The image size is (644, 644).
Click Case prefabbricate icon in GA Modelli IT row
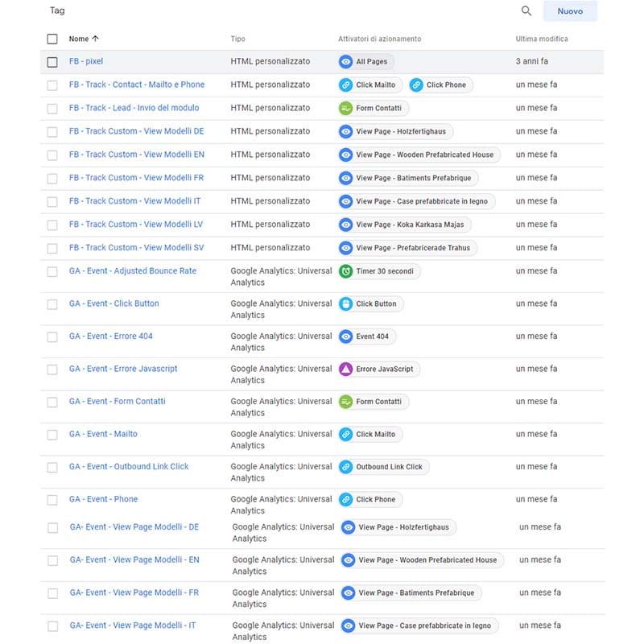[349, 626]
